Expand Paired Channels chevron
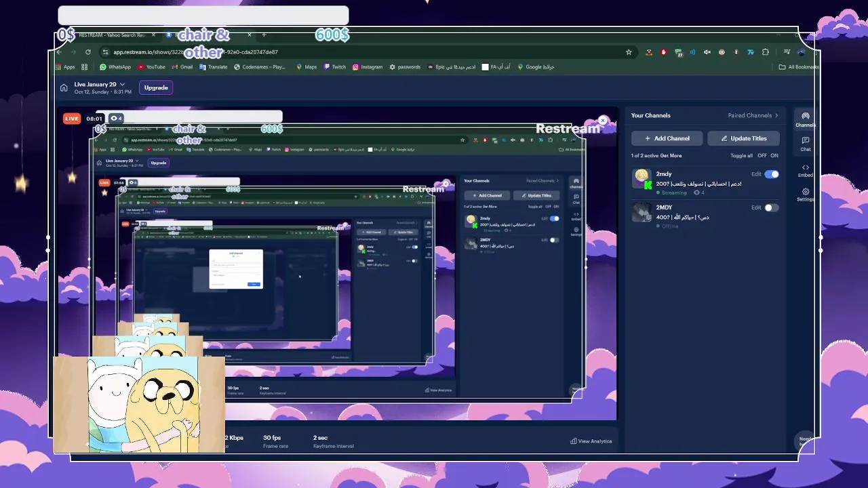Screen dimensions: 868x488 coord(776,115)
